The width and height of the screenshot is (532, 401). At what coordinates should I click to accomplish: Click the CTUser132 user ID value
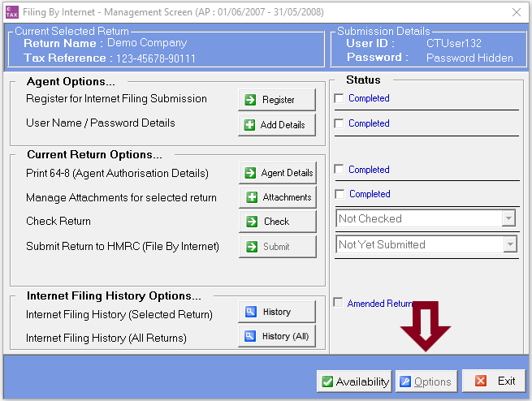tap(454, 43)
